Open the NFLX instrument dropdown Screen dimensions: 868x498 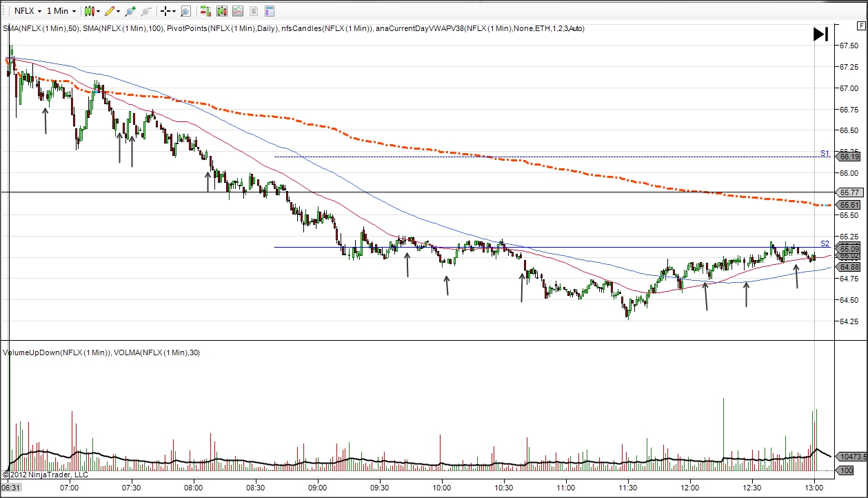(28, 11)
